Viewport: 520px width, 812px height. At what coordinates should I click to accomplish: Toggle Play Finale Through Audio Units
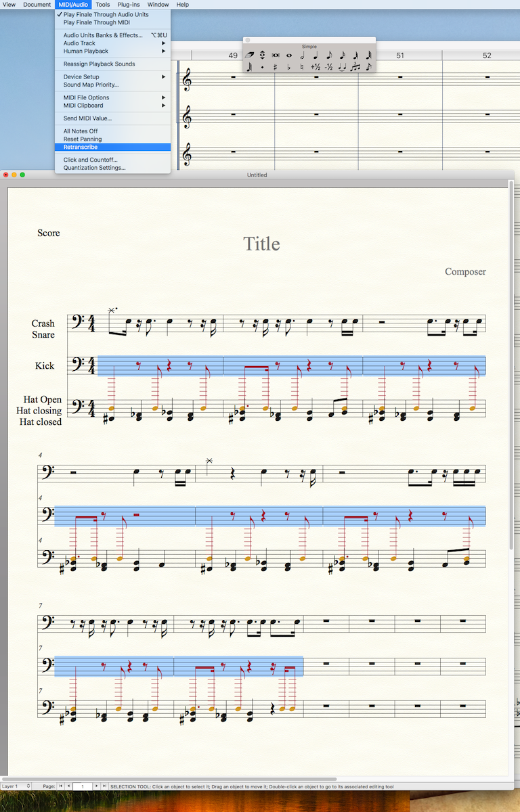(106, 14)
